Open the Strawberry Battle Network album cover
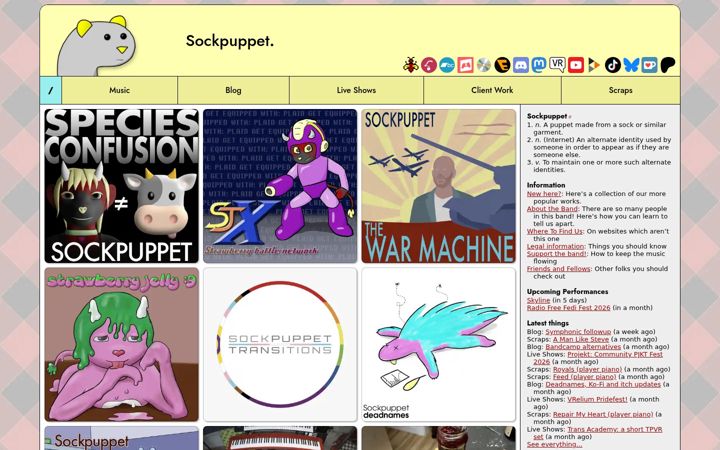Image resolution: width=720 pixels, height=450 pixels. [x=280, y=186]
